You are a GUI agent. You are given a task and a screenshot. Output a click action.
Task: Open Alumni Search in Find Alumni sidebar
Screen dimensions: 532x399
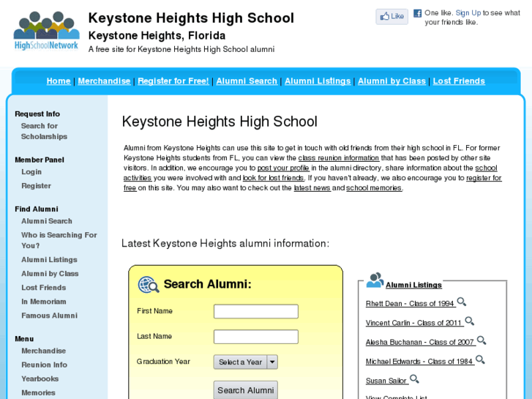47,221
